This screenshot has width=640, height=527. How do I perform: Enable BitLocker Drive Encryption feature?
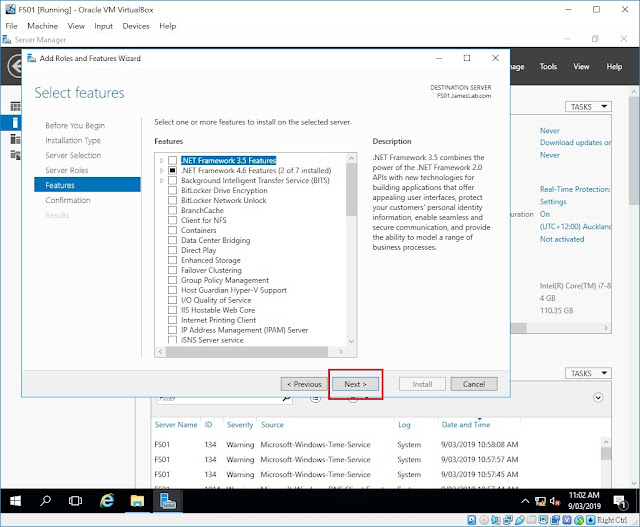(x=173, y=190)
